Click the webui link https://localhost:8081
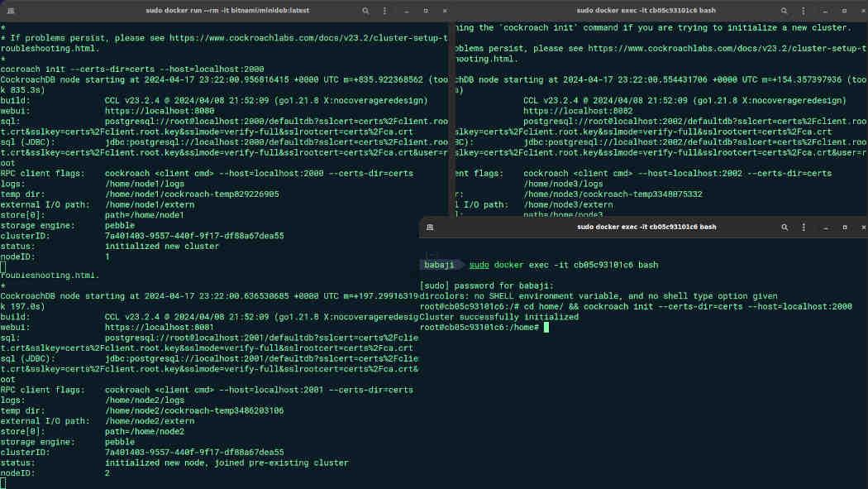The height and width of the screenshot is (489, 868). [x=160, y=328]
